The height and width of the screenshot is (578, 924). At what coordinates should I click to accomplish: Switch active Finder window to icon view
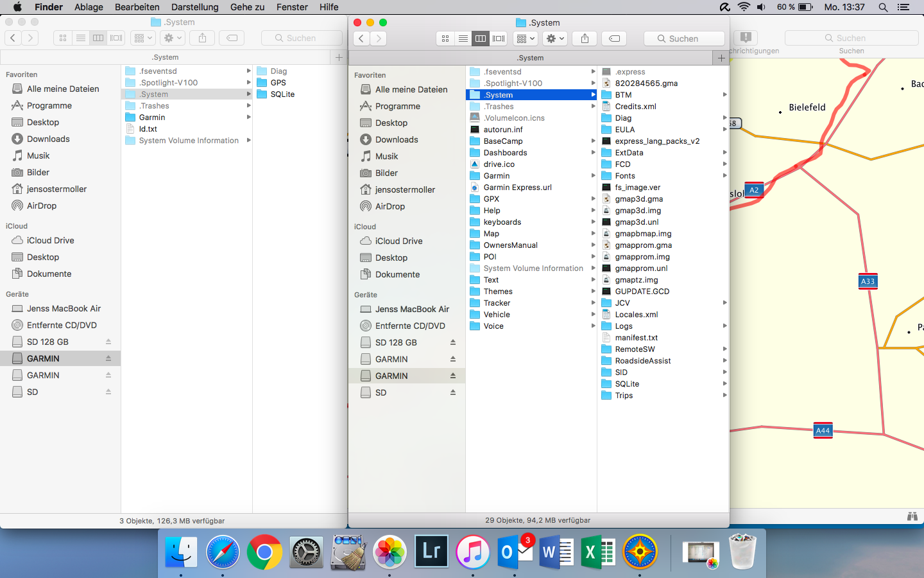click(445, 39)
